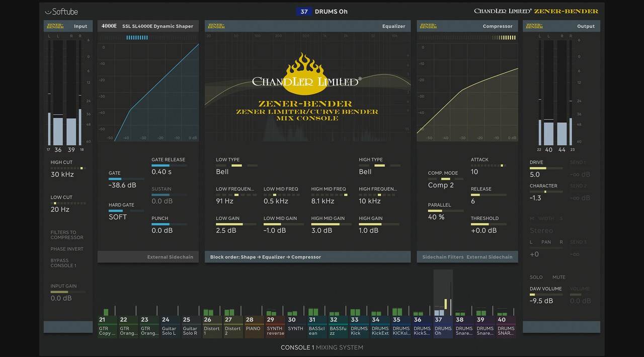Click the Character slider in Output
Viewport: 644px width, 357px height.
click(546, 191)
